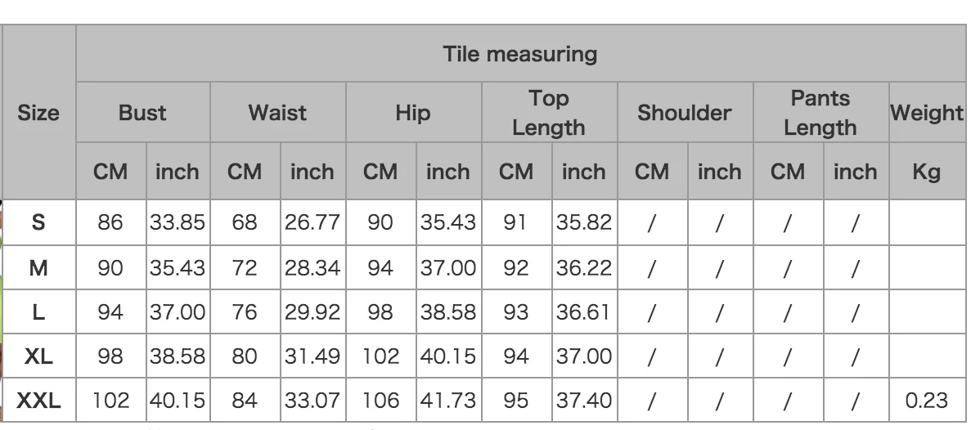Click the Bust column header
980x430 pixels.
pos(142,113)
